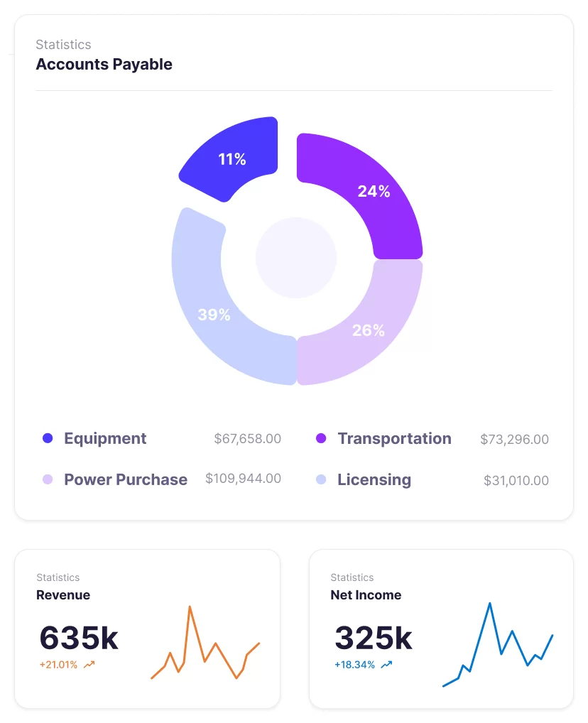Click the light blue Licensing legend dot

[x=321, y=479]
